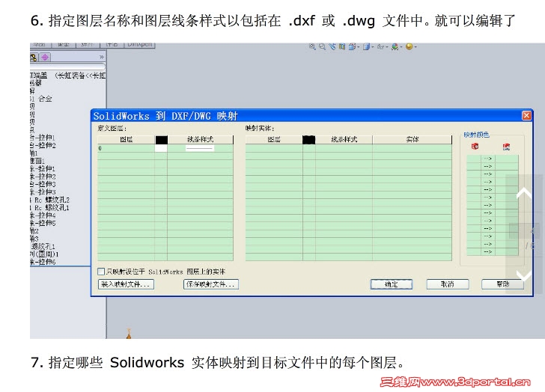Select the ConfigurationManager tab icon in left panel
545x392 pixels.
click(34, 58)
